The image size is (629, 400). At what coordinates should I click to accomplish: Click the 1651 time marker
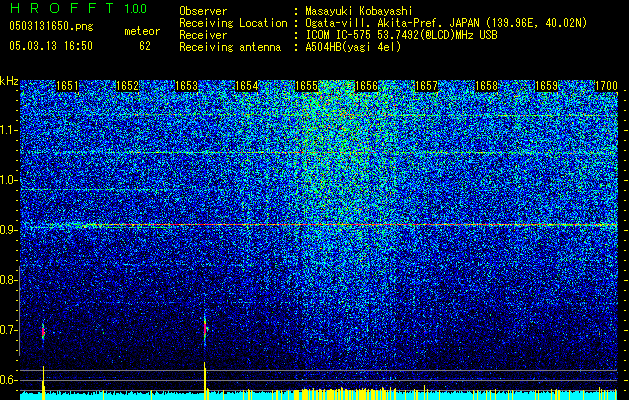[67, 86]
